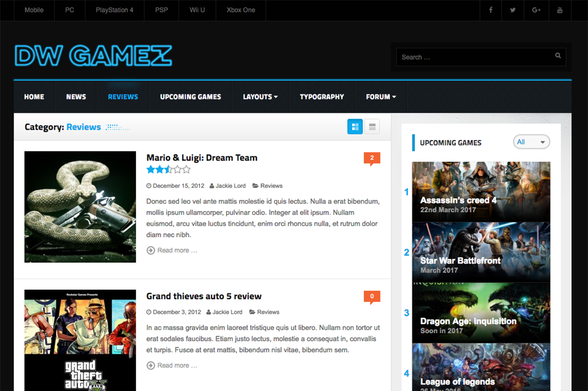This screenshot has height=391, width=588.
Task: Expand the Layouts menu
Action: [x=260, y=97]
